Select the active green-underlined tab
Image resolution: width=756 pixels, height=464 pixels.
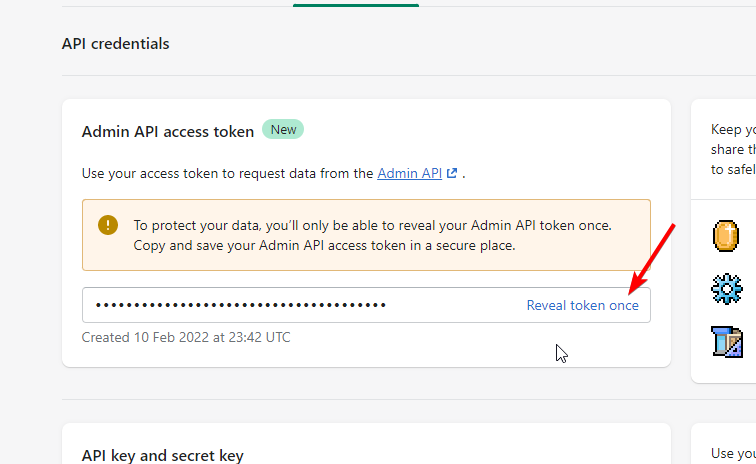pos(356,4)
